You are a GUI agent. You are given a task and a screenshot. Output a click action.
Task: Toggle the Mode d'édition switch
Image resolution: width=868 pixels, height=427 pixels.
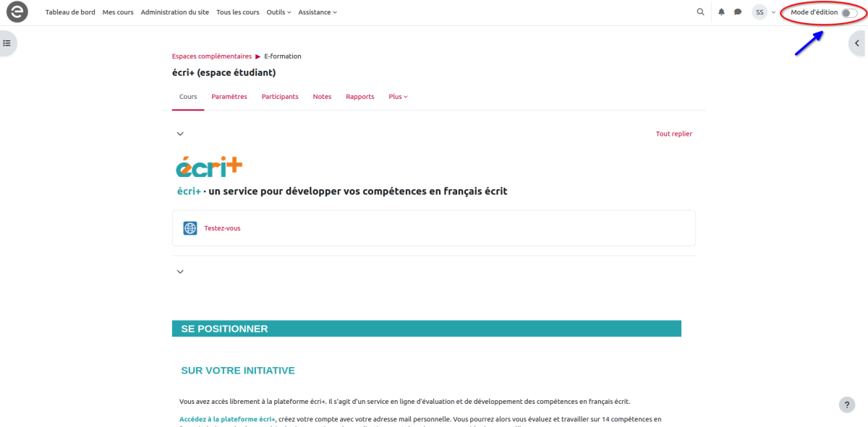[x=848, y=12]
